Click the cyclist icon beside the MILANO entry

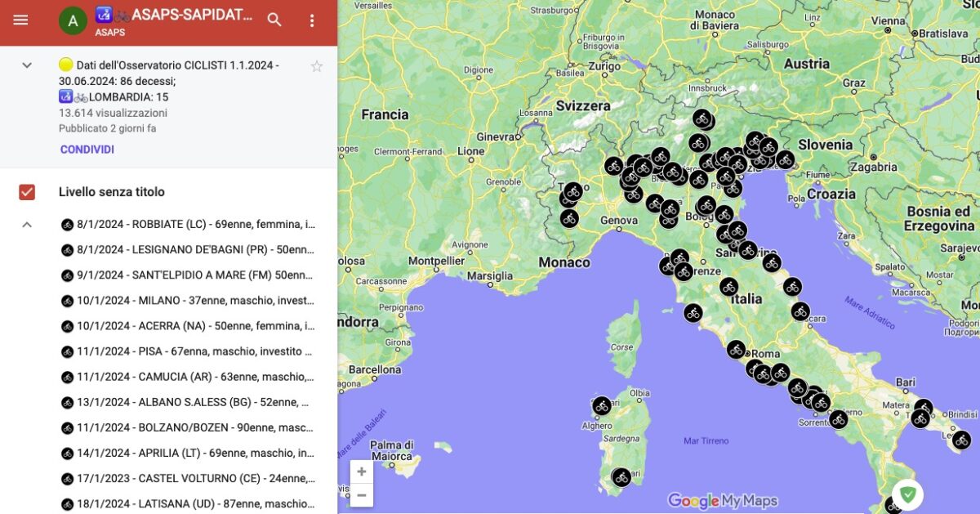point(66,300)
